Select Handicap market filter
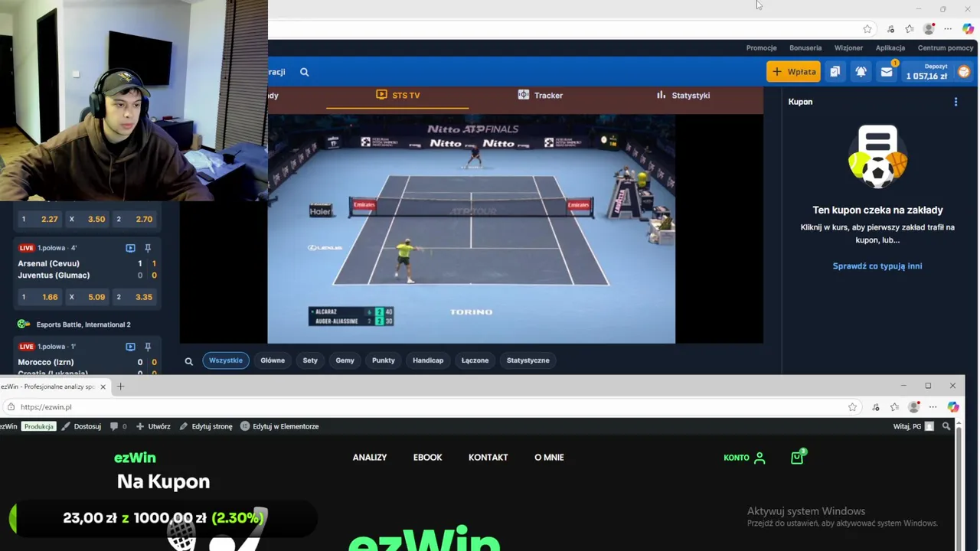 pos(428,360)
